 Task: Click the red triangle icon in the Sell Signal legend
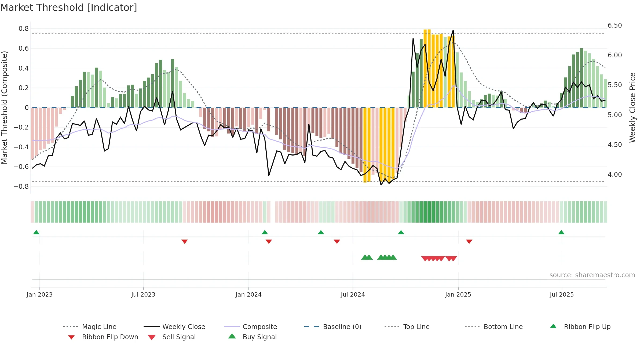coord(152,337)
